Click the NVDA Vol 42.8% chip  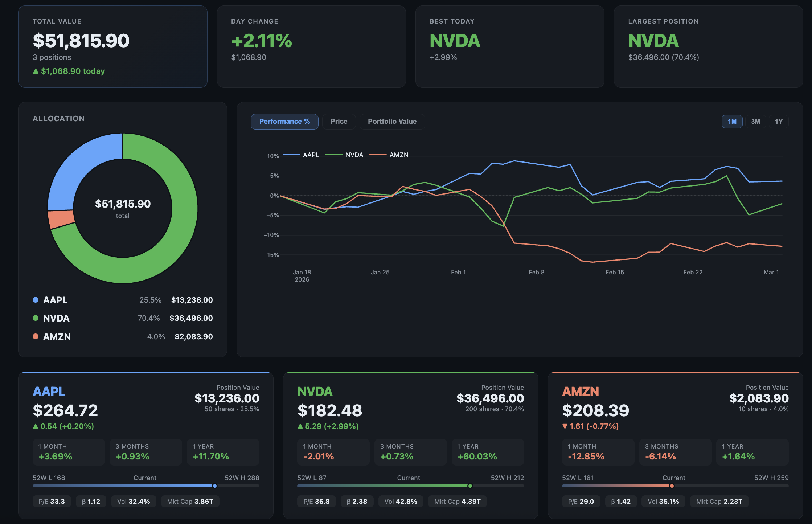401,502
